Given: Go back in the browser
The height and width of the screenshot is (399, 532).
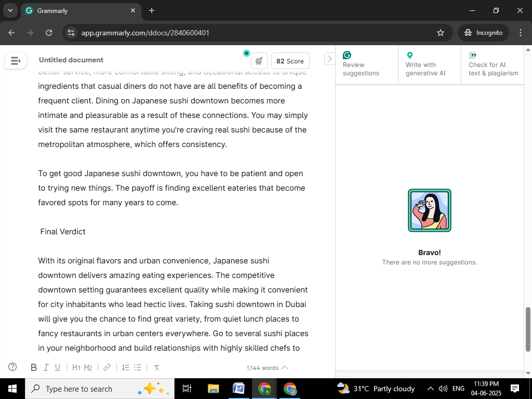Looking at the screenshot, I should 11,33.
